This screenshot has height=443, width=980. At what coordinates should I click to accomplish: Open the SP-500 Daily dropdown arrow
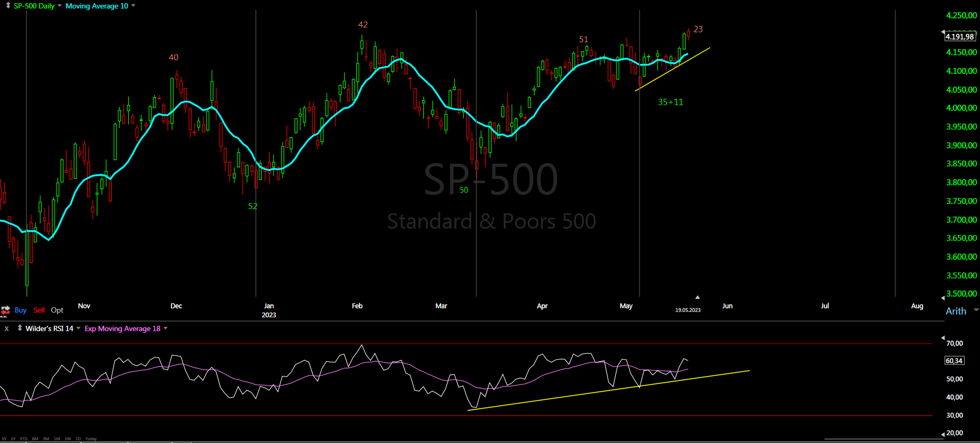(x=60, y=6)
